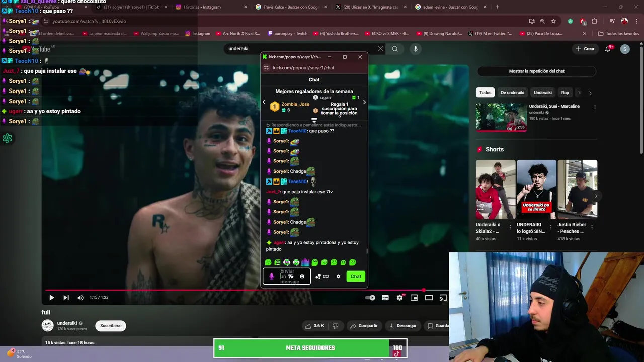Open the media controls icon in toolbar
Image resolution: width=644 pixels, height=362 pixels.
pyautogui.click(x=612, y=21)
